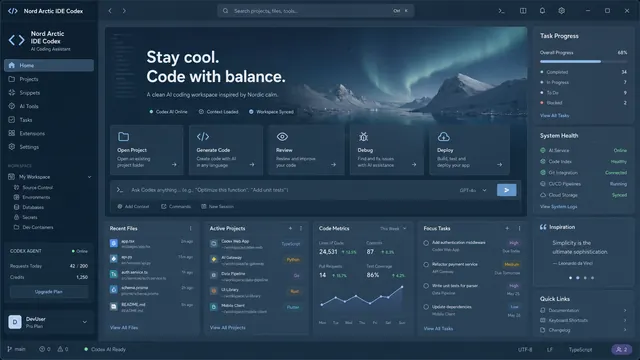Click the main branch indicator in status bar
Screen dimensions: 640x360
click(x=16, y=349)
